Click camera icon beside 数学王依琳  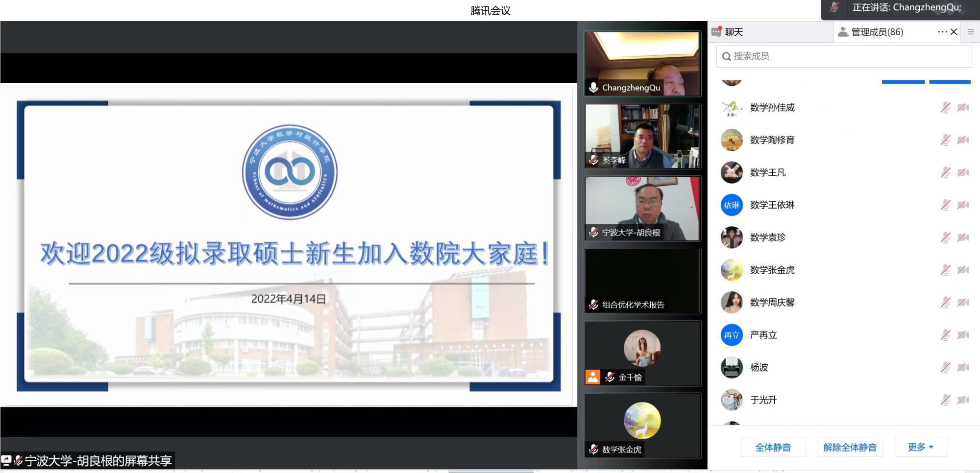click(x=963, y=205)
